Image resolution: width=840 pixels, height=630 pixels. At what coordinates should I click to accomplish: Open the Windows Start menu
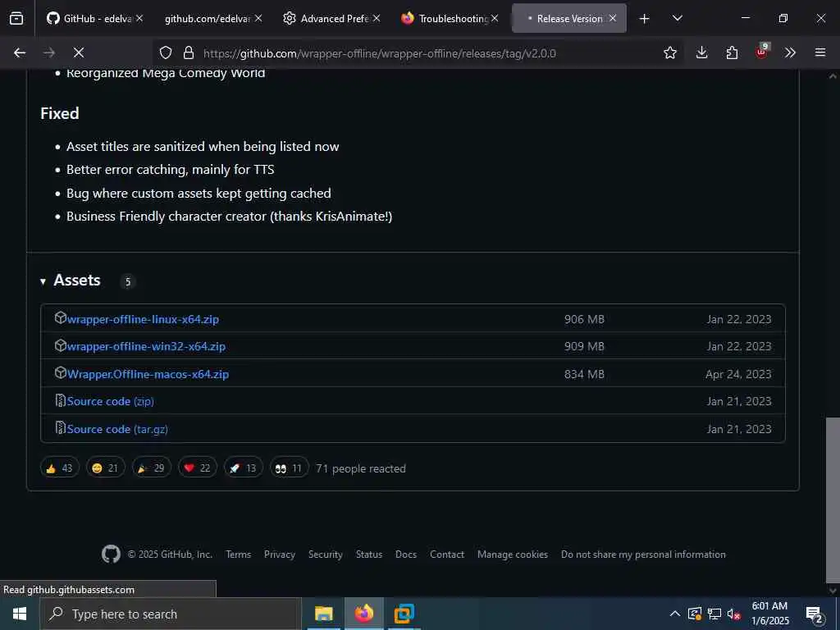(x=20, y=614)
